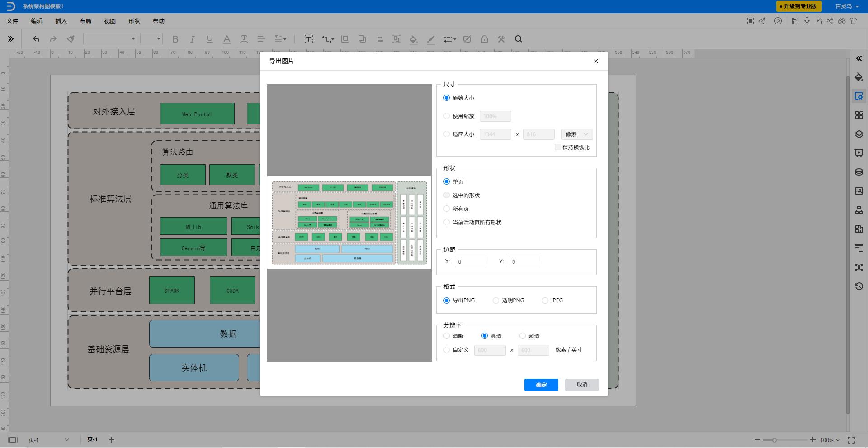Viewport: 868px width, 448px height.
Task: Open the layers panel icon in right sidebar
Action: point(859,134)
